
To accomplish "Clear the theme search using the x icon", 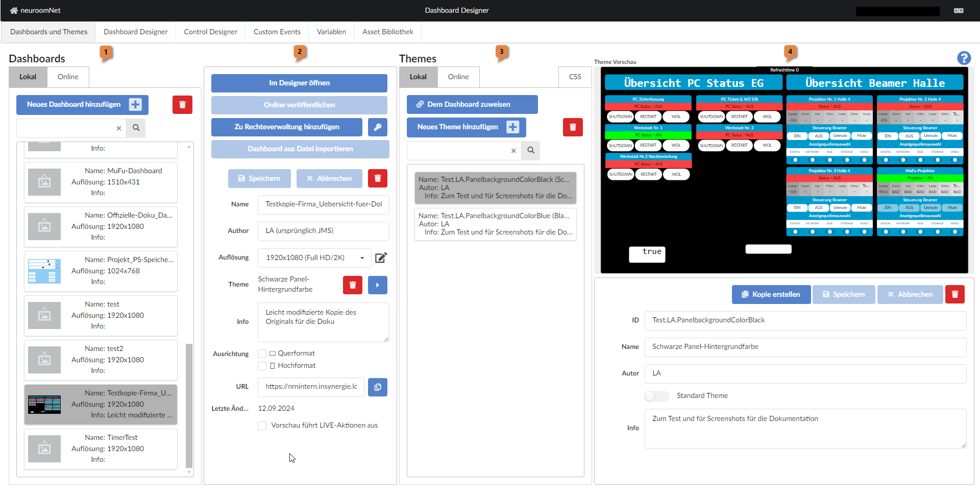I will click(x=513, y=151).
